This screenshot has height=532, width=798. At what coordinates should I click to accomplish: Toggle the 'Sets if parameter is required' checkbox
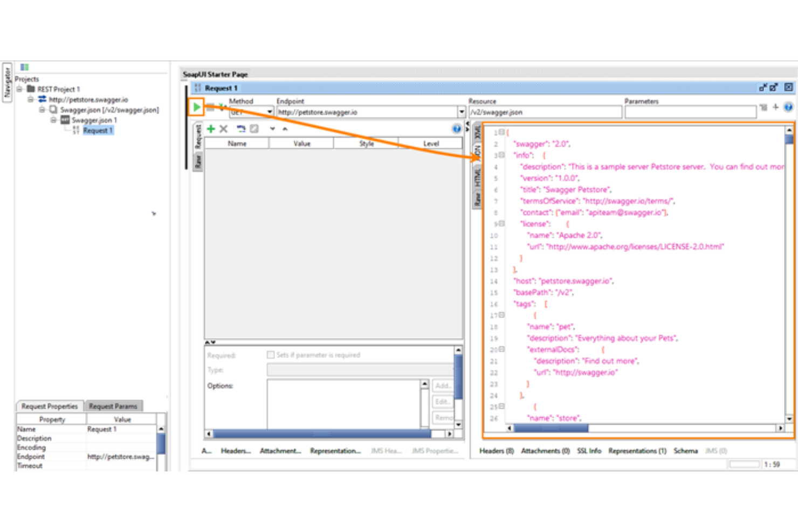(x=271, y=355)
